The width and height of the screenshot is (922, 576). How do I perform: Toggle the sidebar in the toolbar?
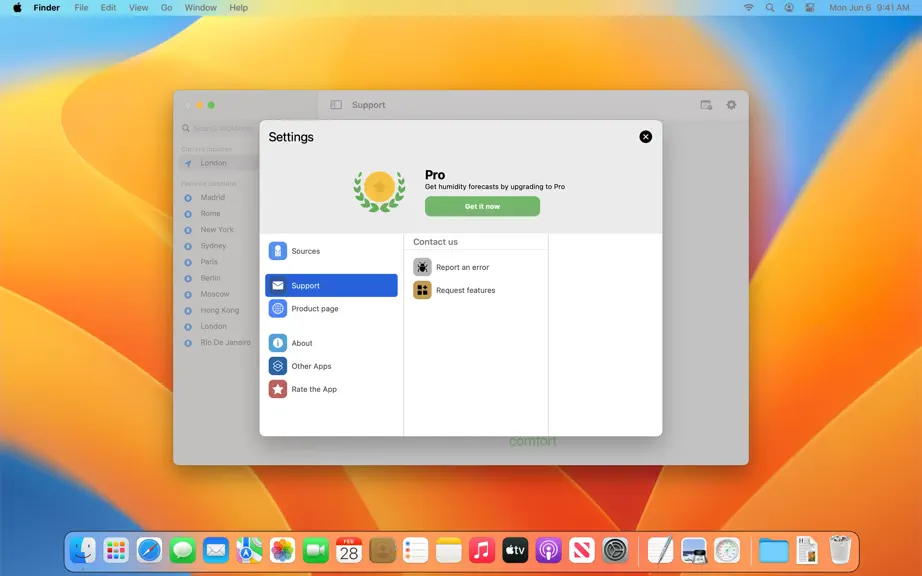click(x=336, y=105)
